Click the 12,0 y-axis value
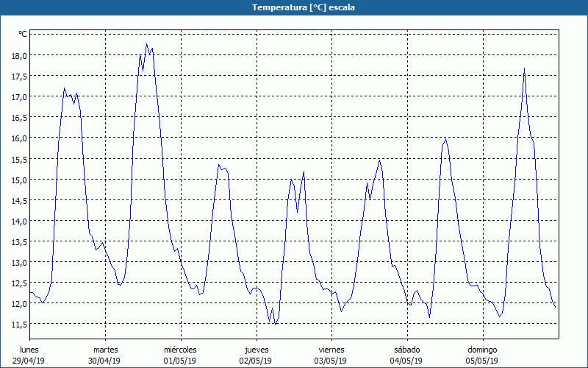 [x=19, y=304]
